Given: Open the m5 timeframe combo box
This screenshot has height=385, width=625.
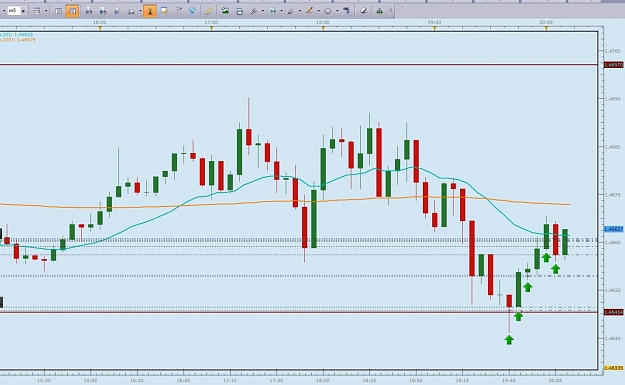Looking at the screenshot, I should click(x=17, y=11).
